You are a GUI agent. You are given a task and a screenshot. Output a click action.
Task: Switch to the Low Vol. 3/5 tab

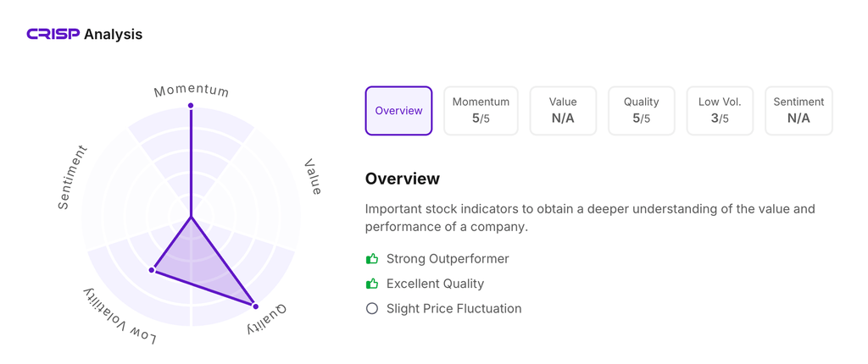(720, 111)
